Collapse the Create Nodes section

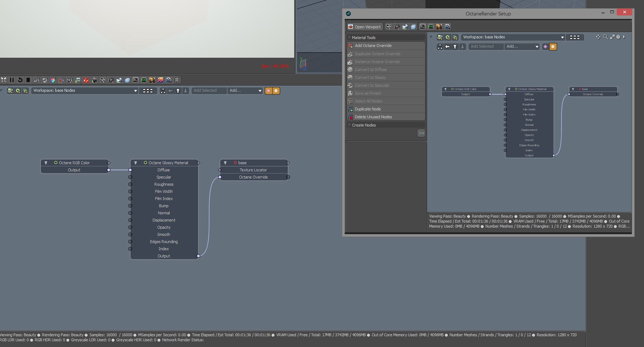tap(349, 125)
